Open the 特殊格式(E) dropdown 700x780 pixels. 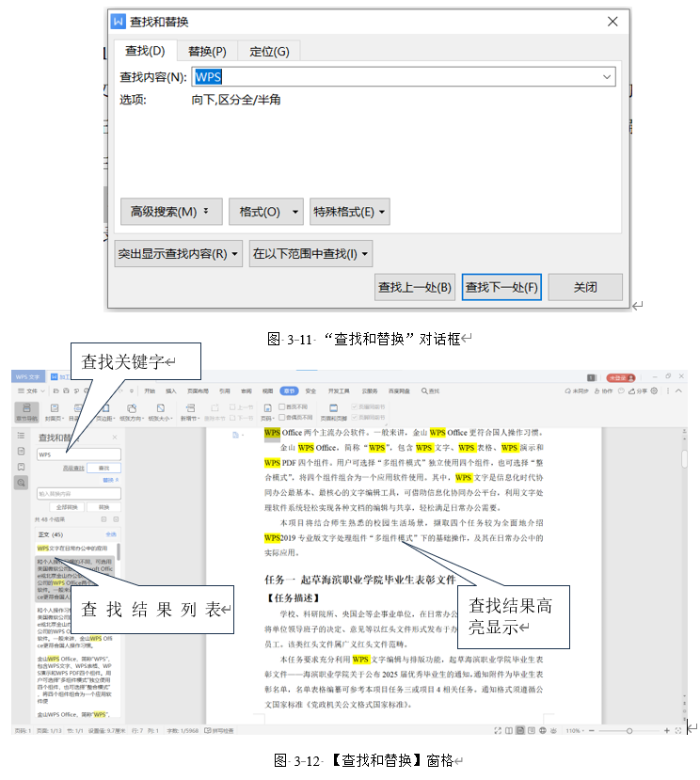pyautogui.click(x=349, y=212)
